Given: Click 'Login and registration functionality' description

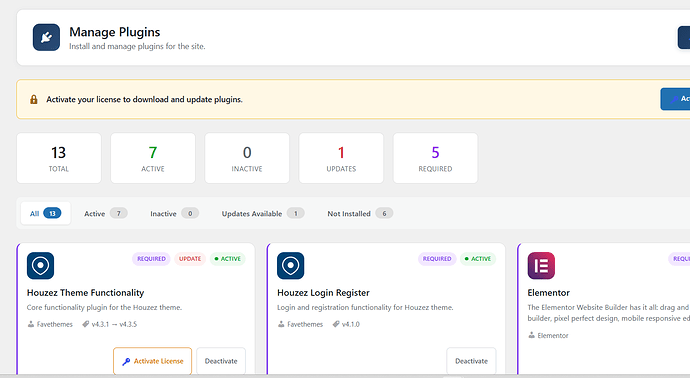Looking at the screenshot, I should tap(365, 307).
